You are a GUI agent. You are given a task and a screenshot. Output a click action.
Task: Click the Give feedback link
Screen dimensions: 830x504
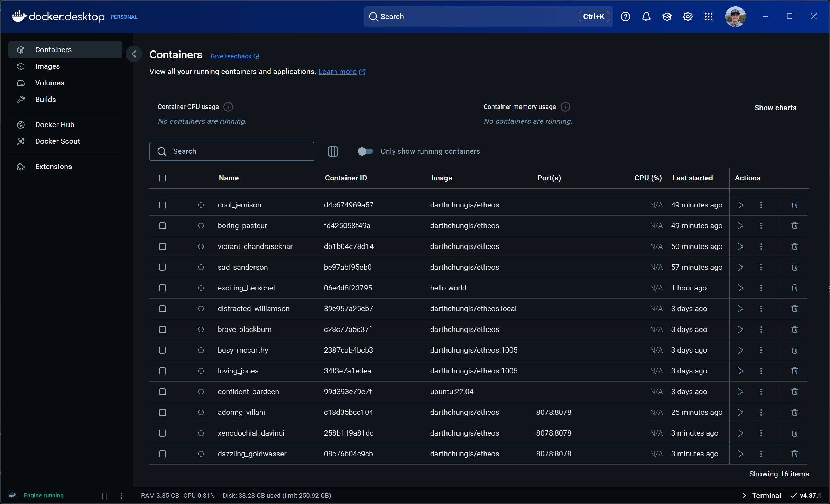(235, 56)
